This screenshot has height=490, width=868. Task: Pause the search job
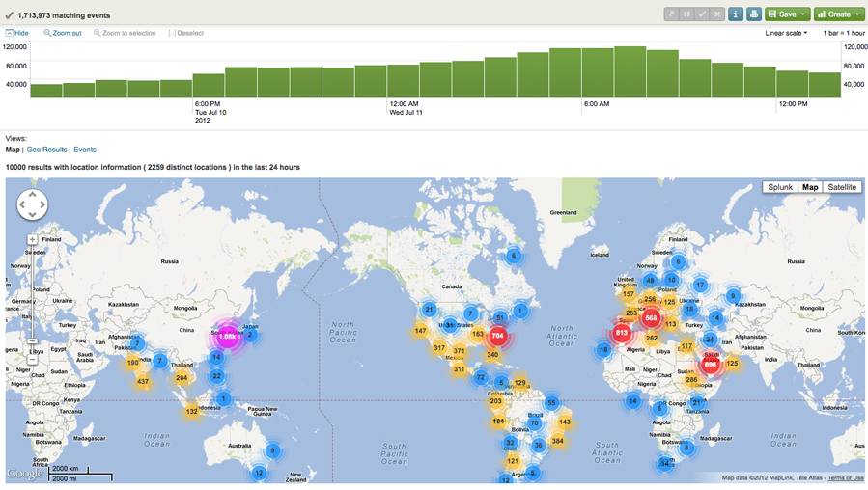click(686, 14)
